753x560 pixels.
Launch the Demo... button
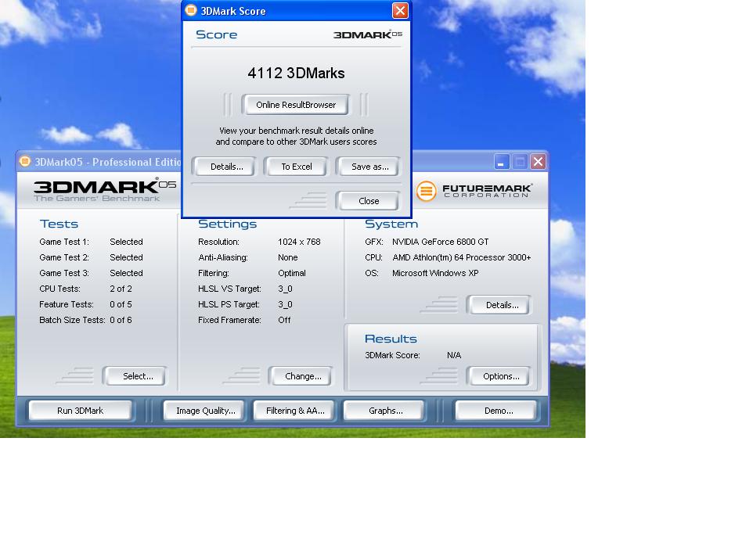tap(498, 411)
